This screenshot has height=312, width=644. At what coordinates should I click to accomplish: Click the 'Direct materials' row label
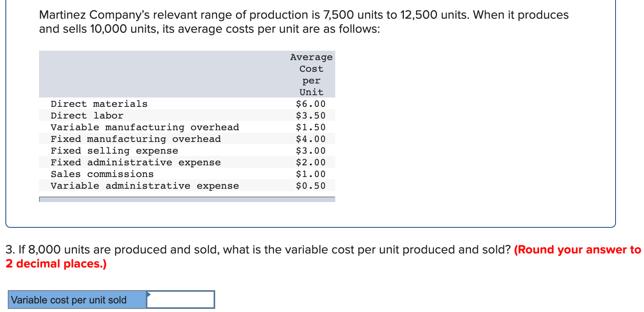99,104
